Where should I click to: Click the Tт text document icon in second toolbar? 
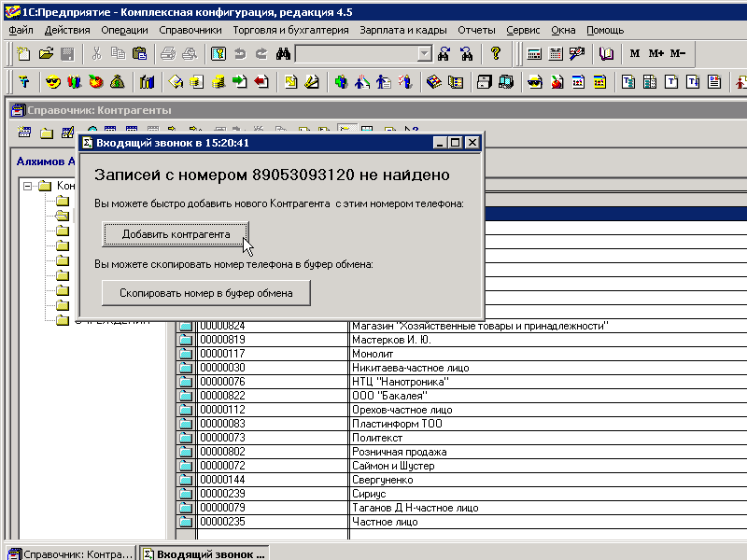pyautogui.click(x=693, y=82)
